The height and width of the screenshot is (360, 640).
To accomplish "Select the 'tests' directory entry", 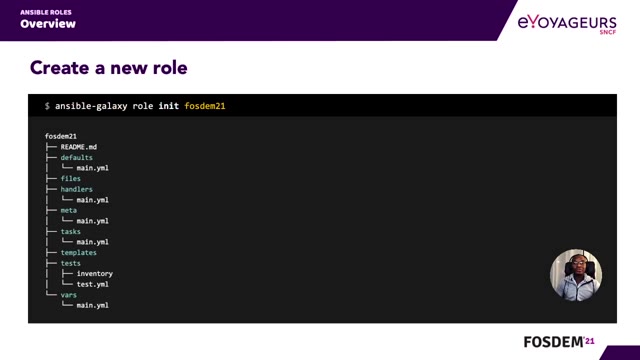I will [71, 263].
